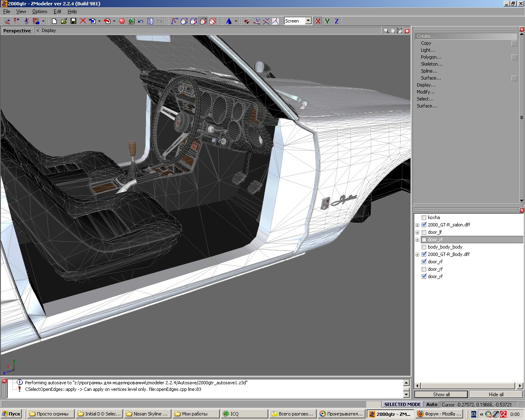Click the SELECTED MODE status indicator
The width and height of the screenshot is (525, 420).
[x=402, y=404]
